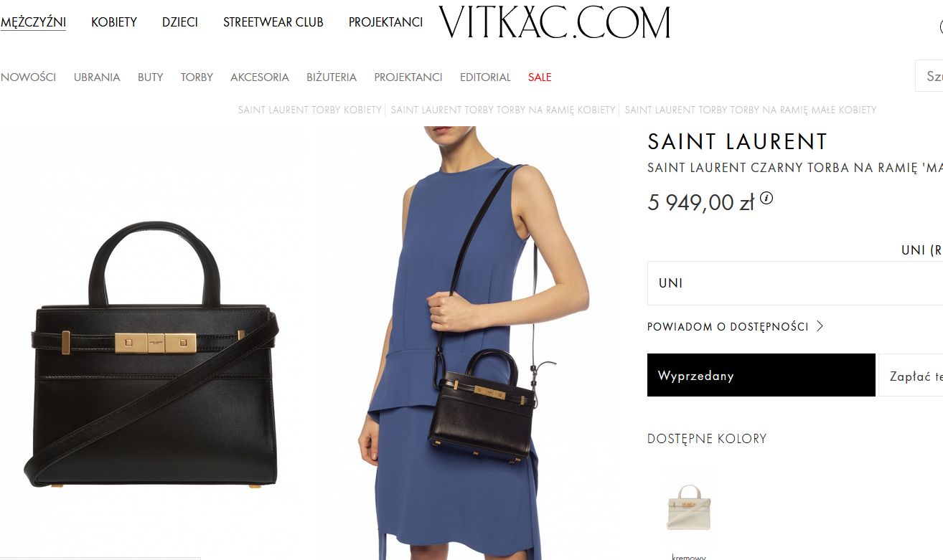Image resolution: width=943 pixels, height=560 pixels.
Task: Open the UNI size dropdown
Action: (x=795, y=283)
